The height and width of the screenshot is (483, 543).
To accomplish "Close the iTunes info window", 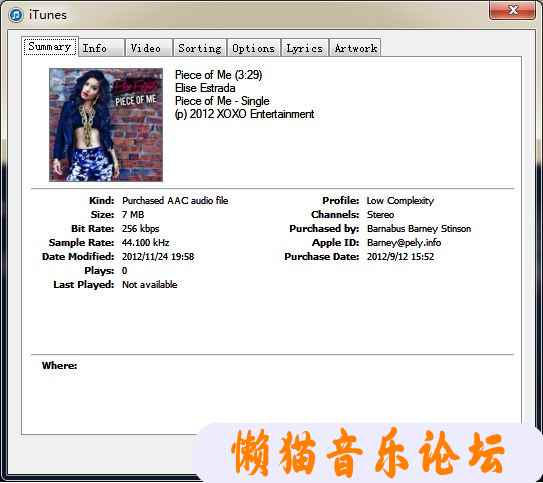I will pos(512,10).
